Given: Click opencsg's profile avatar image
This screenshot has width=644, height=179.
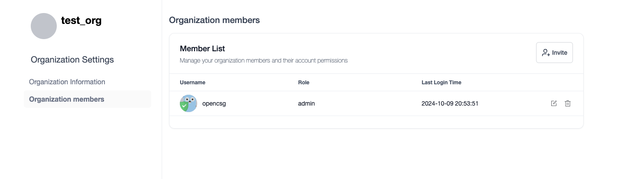Looking at the screenshot, I should pyautogui.click(x=189, y=103).
